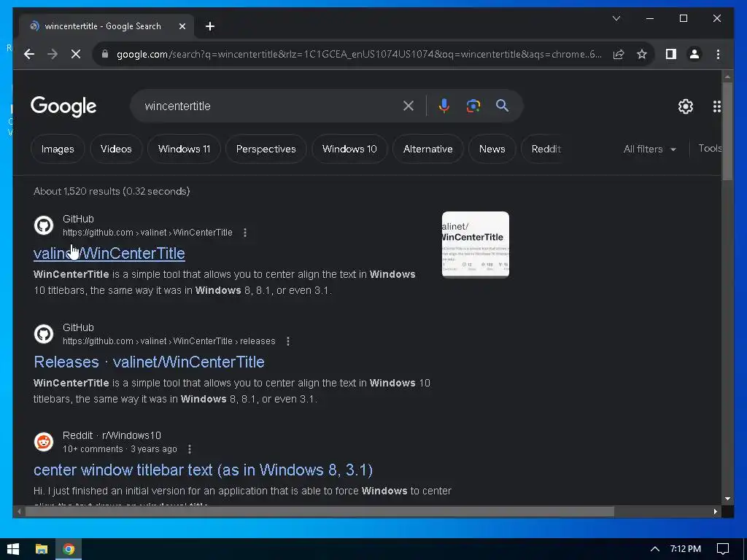Open more options for Releases result
This screenshot has height=560, width=747.
click(x=287, y=341)
